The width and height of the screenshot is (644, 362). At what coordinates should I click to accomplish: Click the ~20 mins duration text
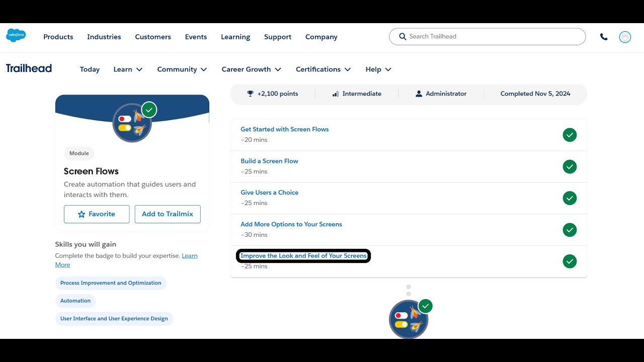click(254, 140)
